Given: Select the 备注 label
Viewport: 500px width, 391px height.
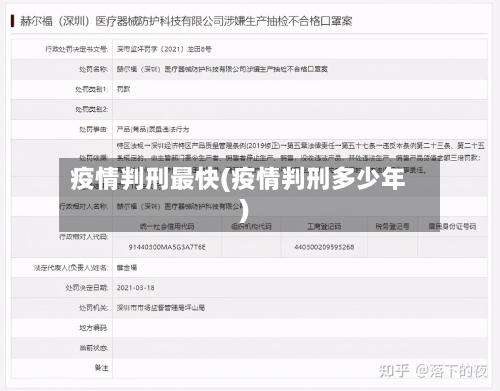Looking at the screenshot, I should tap(101, 368).
